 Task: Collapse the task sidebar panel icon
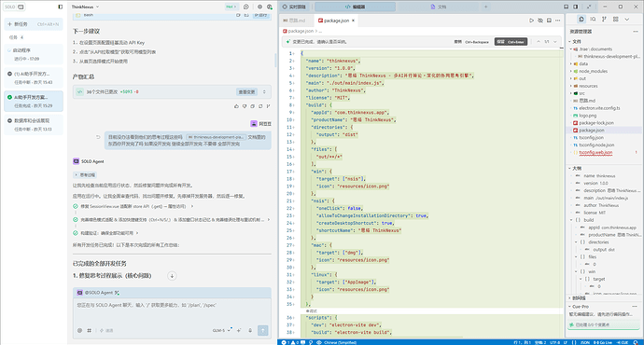(61, 7)
